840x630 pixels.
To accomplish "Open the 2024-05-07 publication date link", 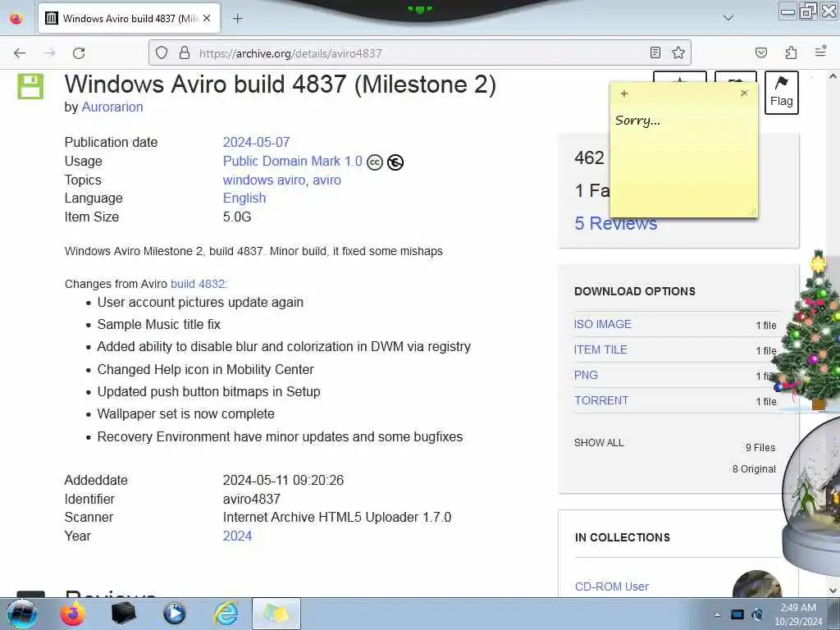I will pyautogui.click(x=256, y=143).
